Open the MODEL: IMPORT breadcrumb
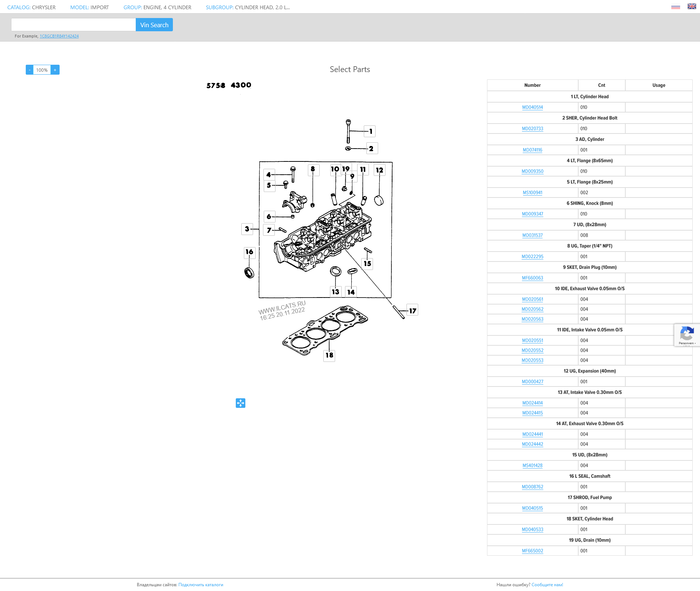 (89, 7)
